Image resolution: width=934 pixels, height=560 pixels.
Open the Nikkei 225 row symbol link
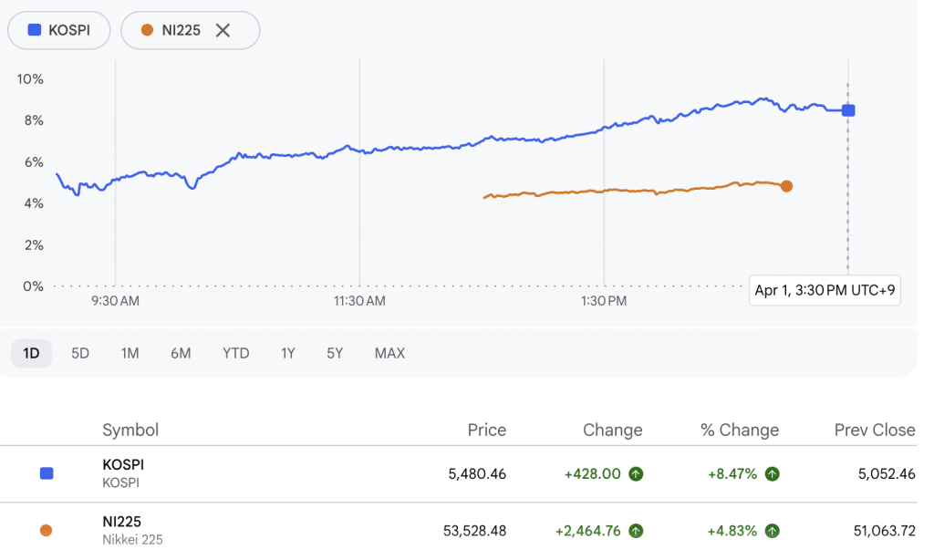pyautogui.click(x=122, y=523)
